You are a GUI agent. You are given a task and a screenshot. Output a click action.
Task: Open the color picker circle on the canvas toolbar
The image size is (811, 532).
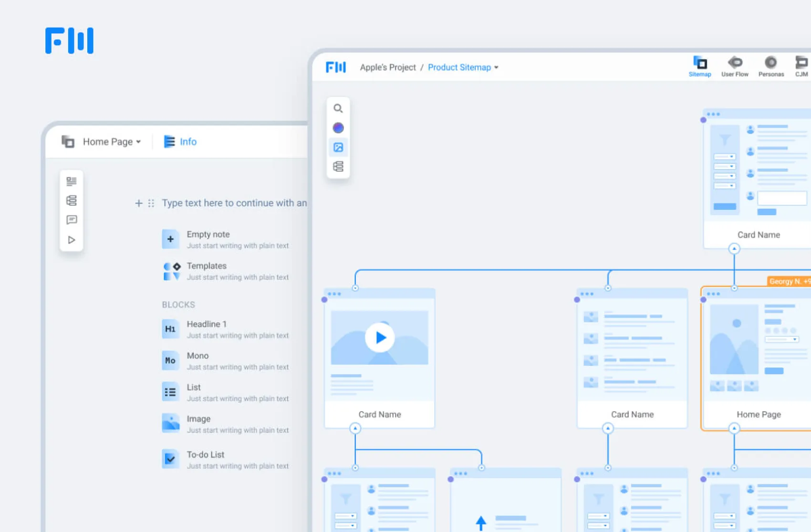[339, 128]
